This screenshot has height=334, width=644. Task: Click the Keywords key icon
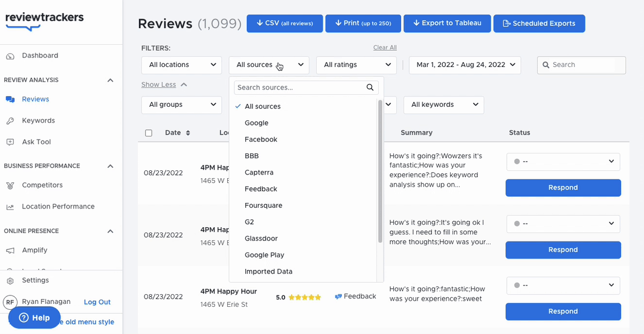coord(10,121)
